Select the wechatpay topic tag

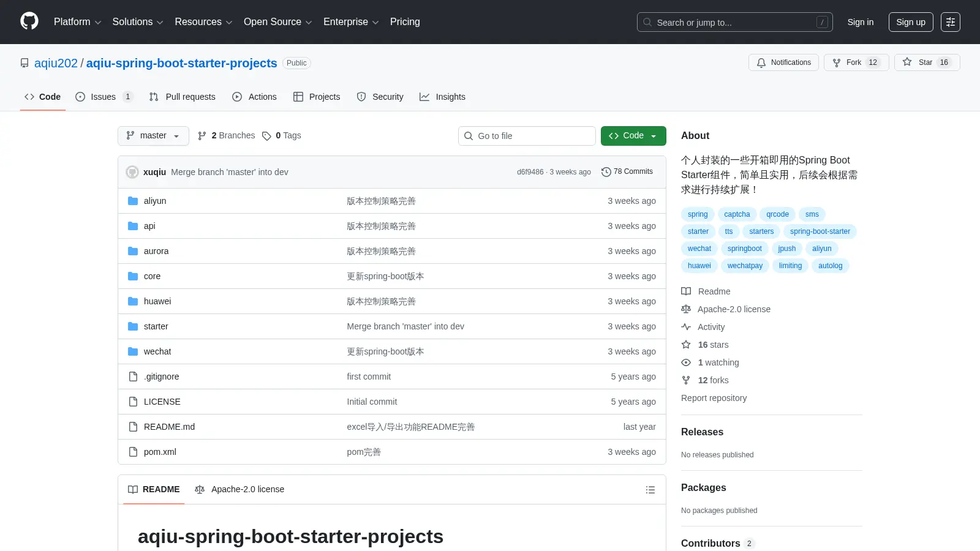pos(745,266)
